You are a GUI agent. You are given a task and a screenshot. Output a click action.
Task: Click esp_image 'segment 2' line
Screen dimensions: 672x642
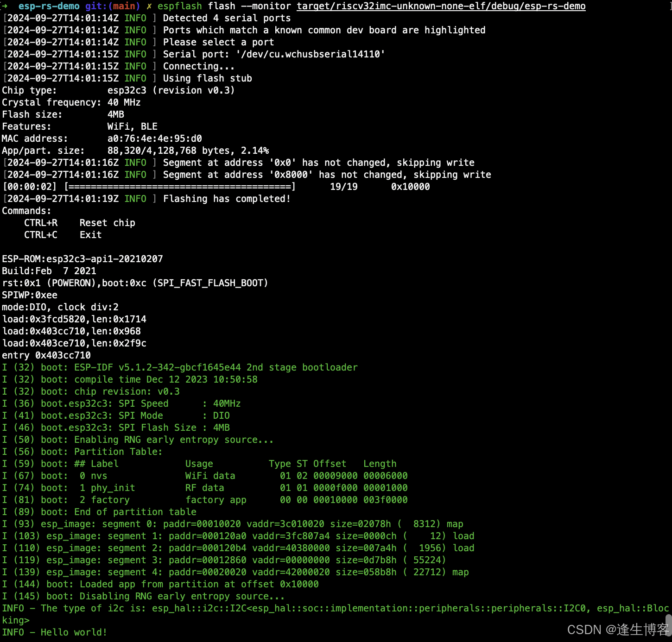coord(238,548)
